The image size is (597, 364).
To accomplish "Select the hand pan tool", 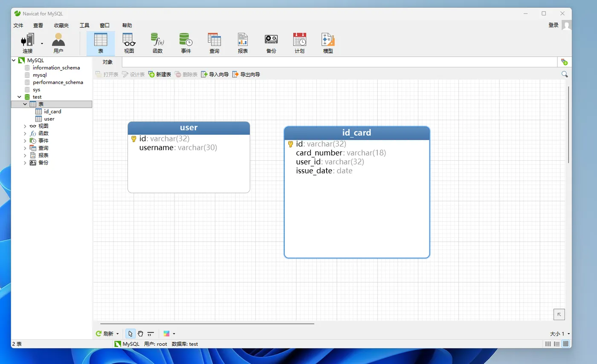I will click(x=140, y=334).
